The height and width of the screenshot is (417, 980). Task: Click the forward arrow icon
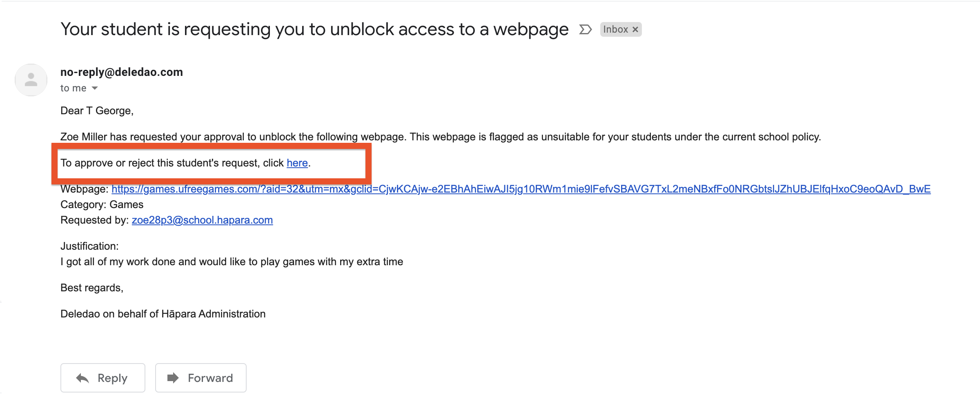(173, 378)
